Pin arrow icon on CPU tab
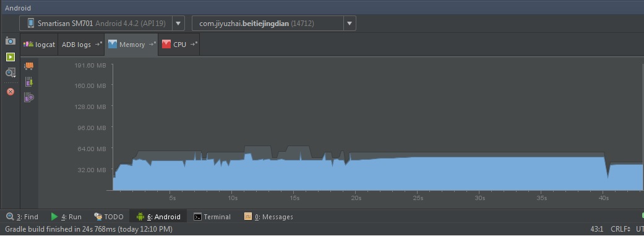Screen dimensions: 644x236 [x=194, y=44]
